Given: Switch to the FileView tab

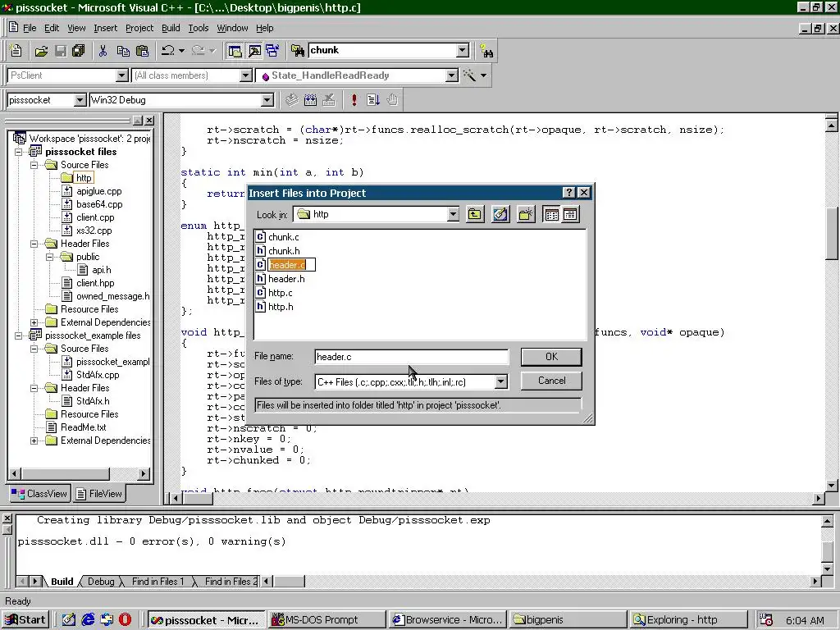Looking at the screenshot, I should coord(99,494).
